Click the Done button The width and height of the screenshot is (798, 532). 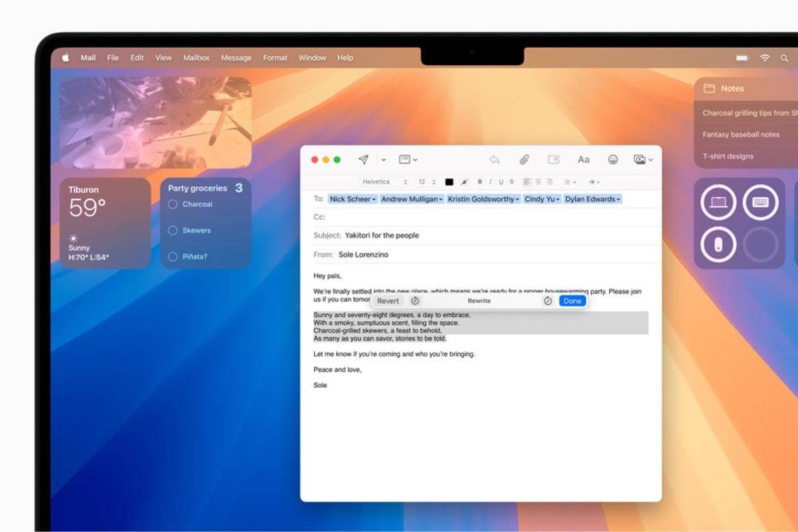pos(572,301)
